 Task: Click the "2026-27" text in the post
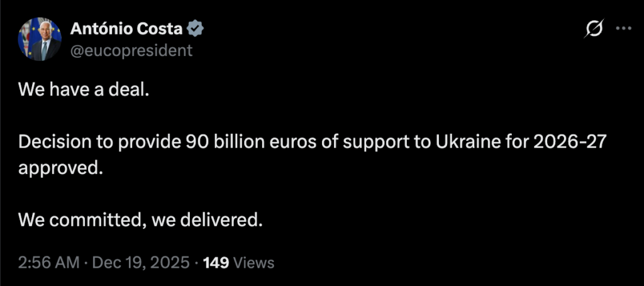[569, 143]
